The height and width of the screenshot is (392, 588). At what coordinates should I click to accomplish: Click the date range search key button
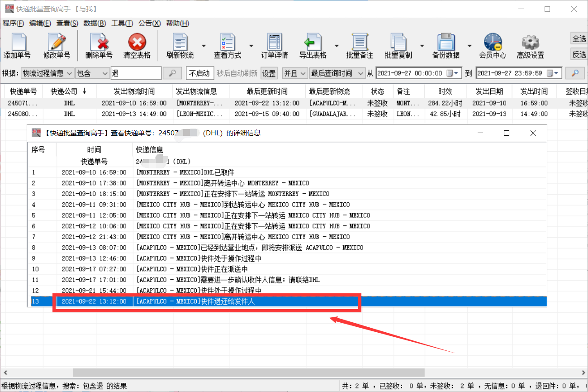click(575, 73)
